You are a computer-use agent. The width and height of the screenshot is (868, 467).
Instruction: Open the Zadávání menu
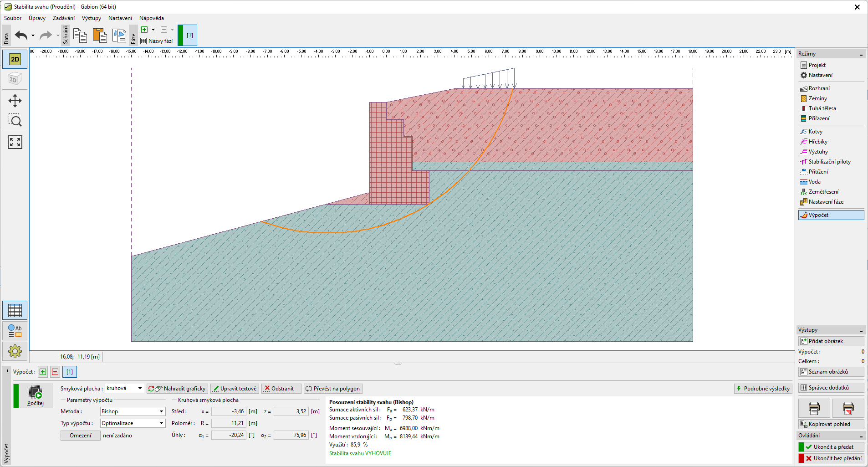tap(63, 18)
